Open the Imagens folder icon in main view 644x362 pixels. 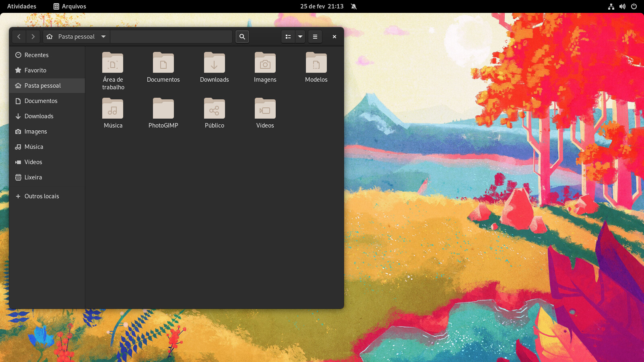pos(265,63)
